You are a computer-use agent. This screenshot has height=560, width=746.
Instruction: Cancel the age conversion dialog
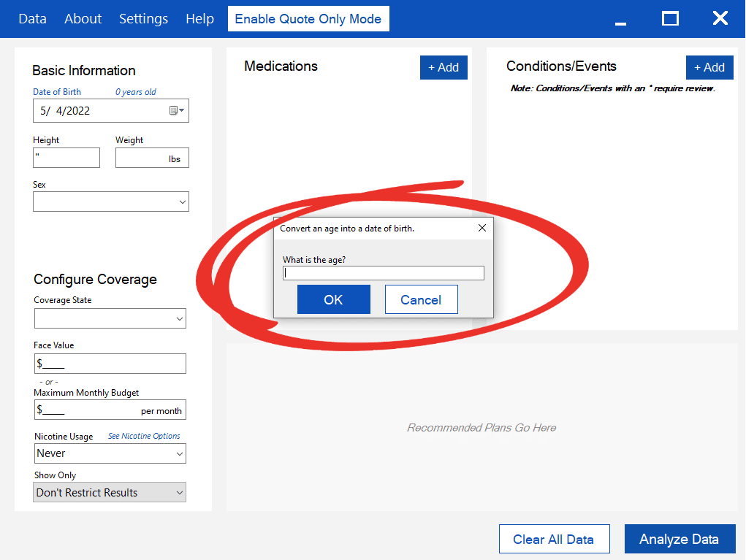421,299
